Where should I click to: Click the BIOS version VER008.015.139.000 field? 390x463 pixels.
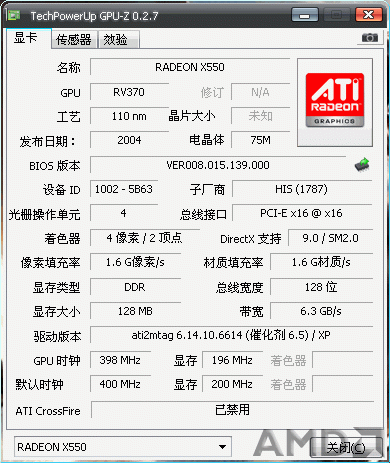(x=218, y=165)
